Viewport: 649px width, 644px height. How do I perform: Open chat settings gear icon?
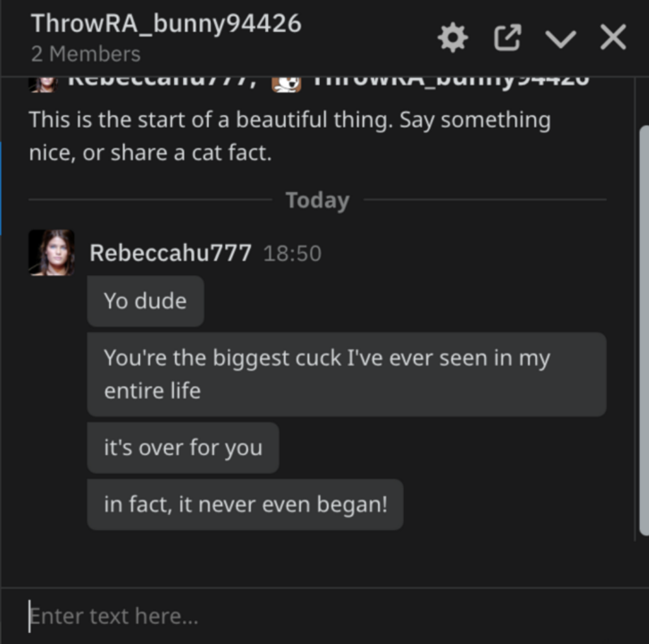tap(452, 37)
